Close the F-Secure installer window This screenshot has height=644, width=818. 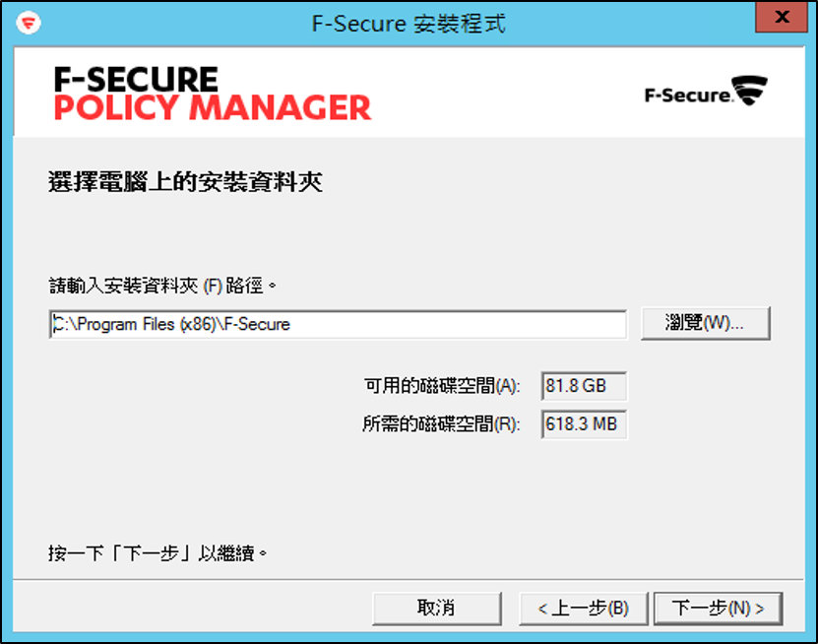pos(782,17)
